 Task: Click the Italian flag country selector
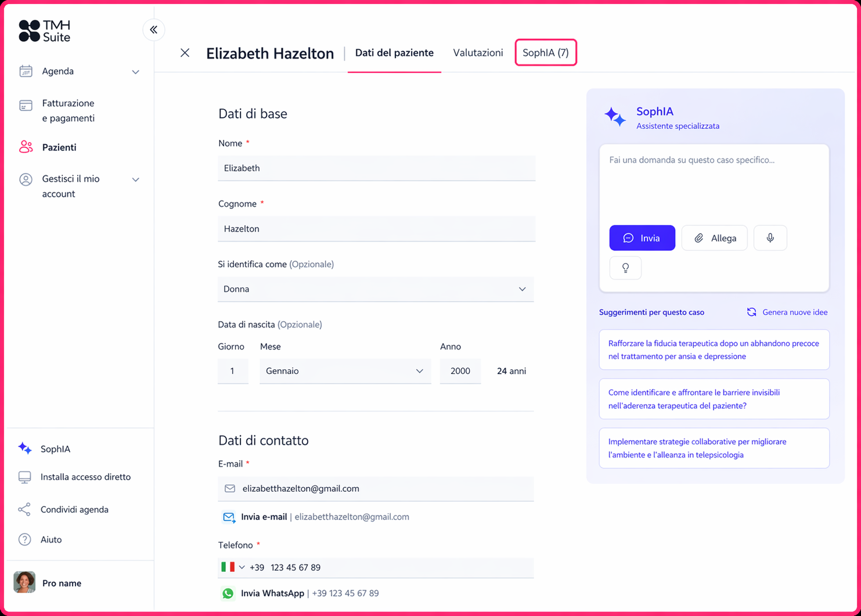coord(228,567)
